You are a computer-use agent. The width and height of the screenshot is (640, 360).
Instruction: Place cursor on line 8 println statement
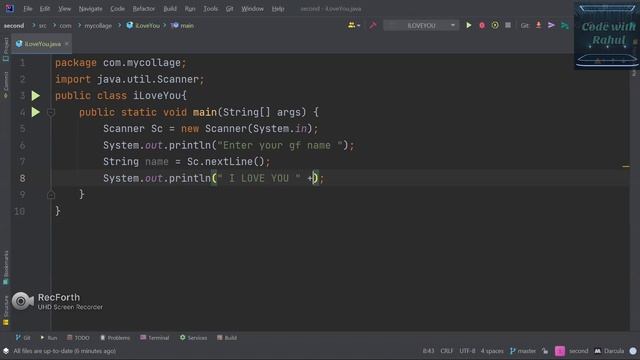click(213, 178)
